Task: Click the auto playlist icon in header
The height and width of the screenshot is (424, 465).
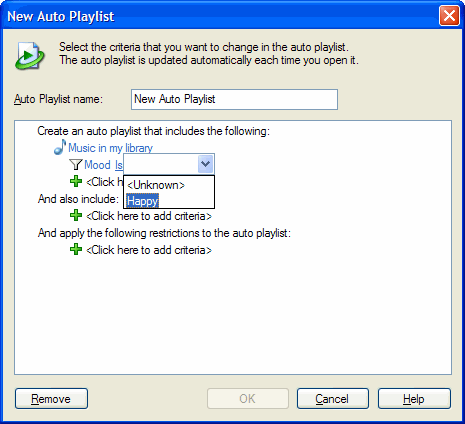Action: [x=29, y=56]
